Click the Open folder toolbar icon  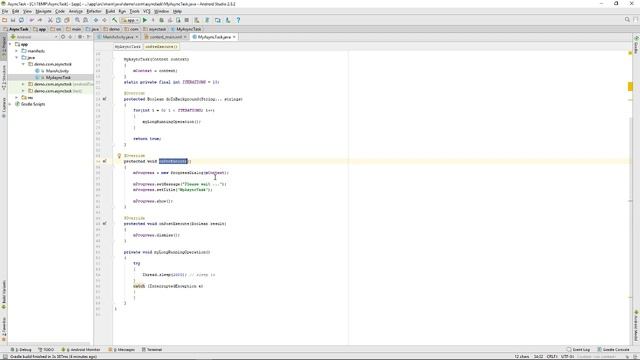point(4,20)
